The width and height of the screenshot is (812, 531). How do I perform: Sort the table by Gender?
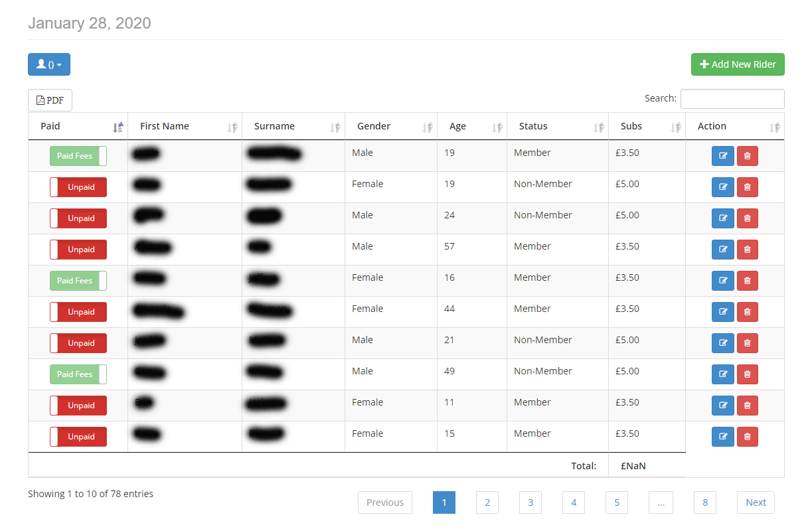[x=428, y=126]
